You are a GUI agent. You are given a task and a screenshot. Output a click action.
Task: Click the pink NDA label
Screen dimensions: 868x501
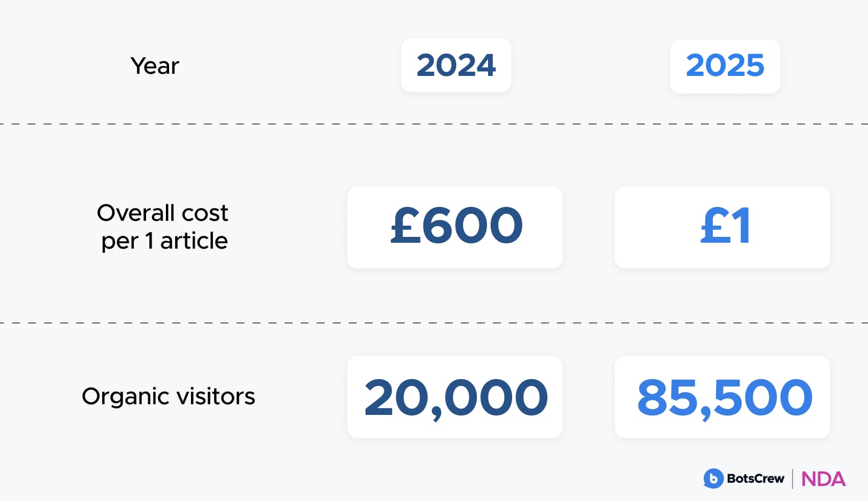(x=823, y=479)
